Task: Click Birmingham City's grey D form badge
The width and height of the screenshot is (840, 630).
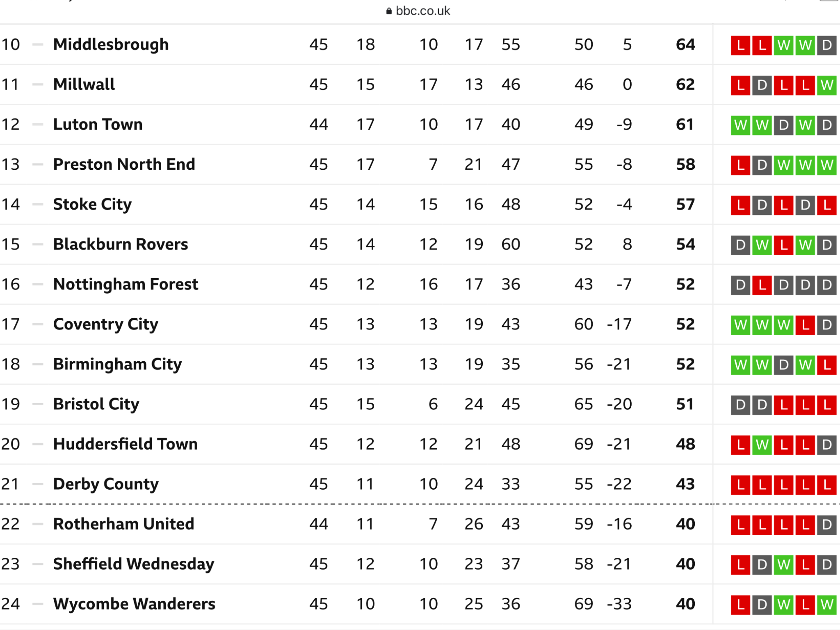Action: [783, 365]
